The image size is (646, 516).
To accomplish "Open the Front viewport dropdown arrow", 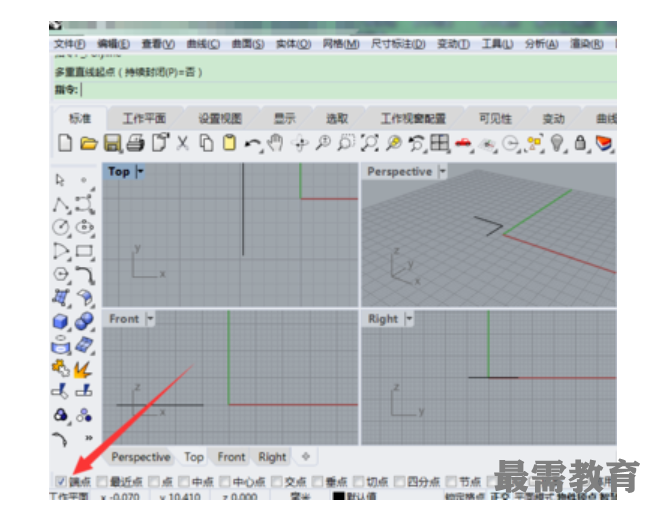I will coord(150,318).
